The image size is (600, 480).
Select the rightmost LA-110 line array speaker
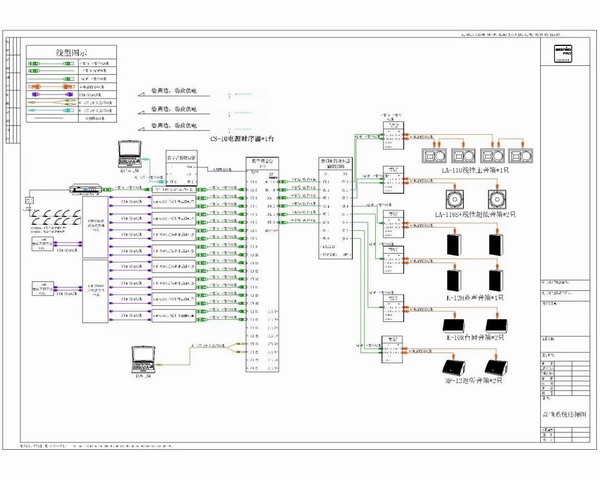point(519,156)
